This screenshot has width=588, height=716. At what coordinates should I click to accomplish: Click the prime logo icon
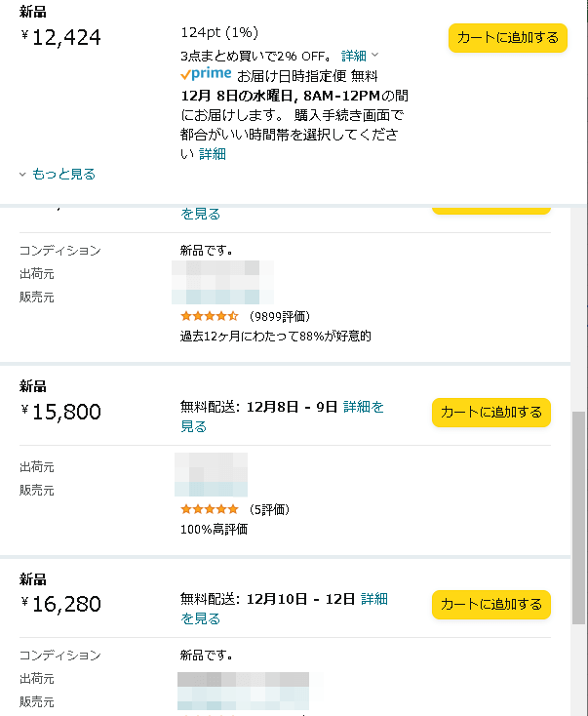coord(206,74)
